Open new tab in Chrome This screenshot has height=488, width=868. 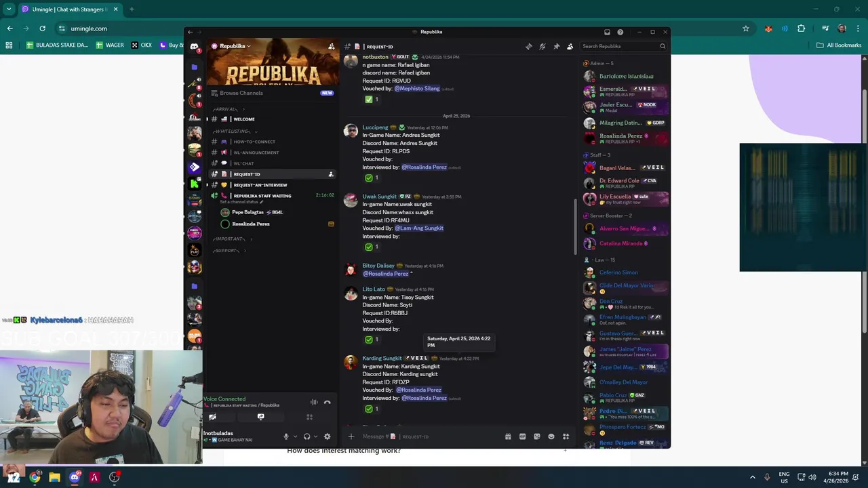click(x=132, y=9)
